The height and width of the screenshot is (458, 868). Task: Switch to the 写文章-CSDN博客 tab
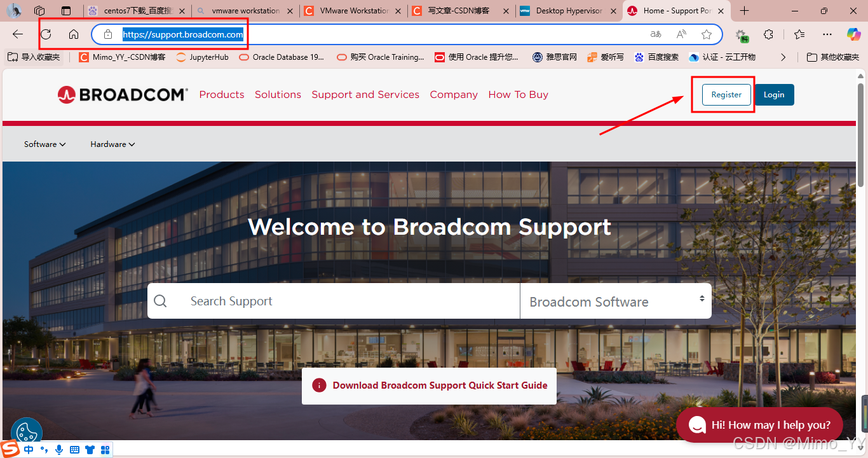click(x=461, y=11)
